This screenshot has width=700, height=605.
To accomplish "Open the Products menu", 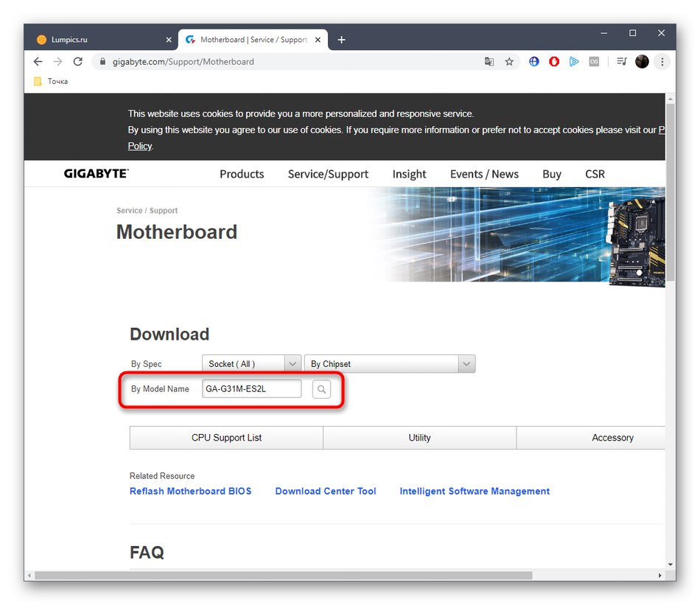I will [x=242, y=174].
